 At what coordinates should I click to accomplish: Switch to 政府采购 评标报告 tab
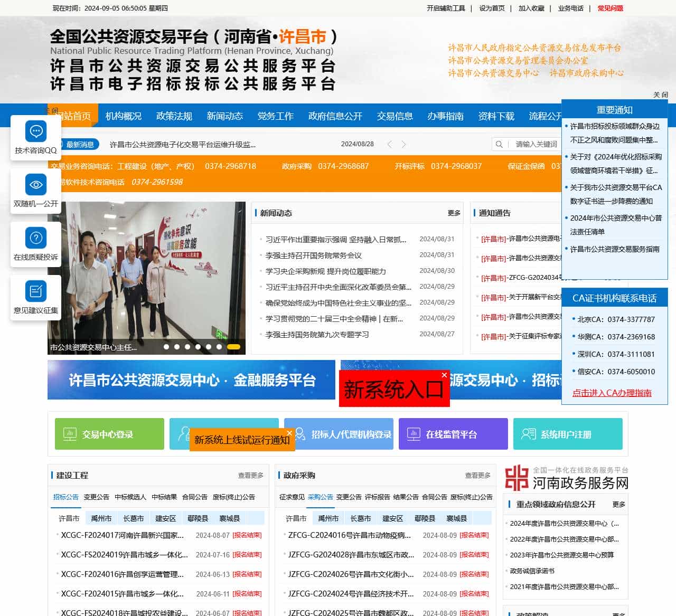(x=378, y=497)
